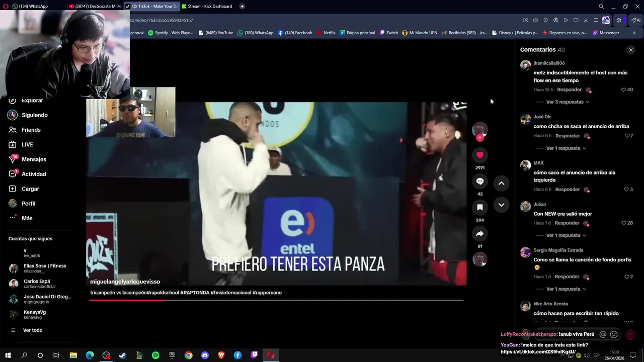Reply to jhamilcallalli06 with Responder

tap(570, 89)
